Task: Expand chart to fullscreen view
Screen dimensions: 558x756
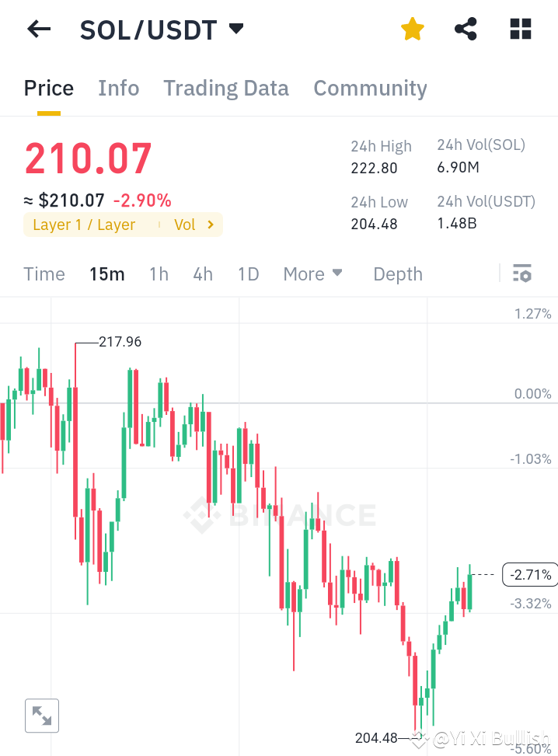Action: 42,716
